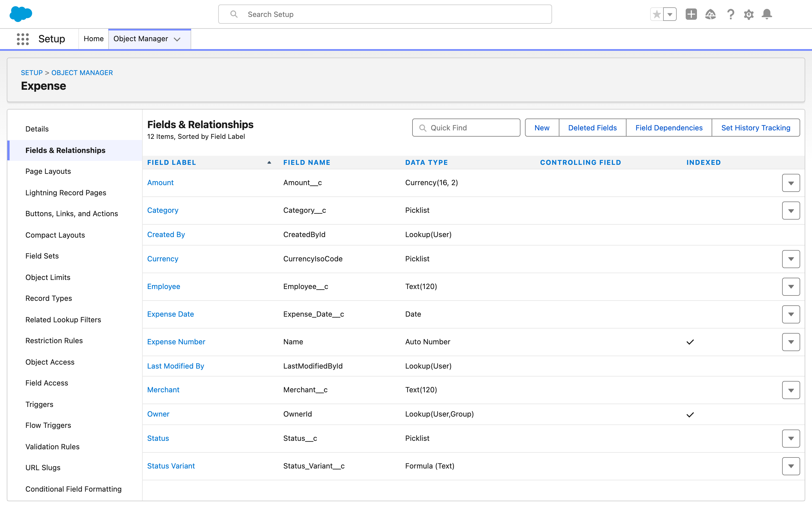Expand the Merchant row actions dropdown
The height and width of the screenshot is (508, 812).
pos(791,390)
